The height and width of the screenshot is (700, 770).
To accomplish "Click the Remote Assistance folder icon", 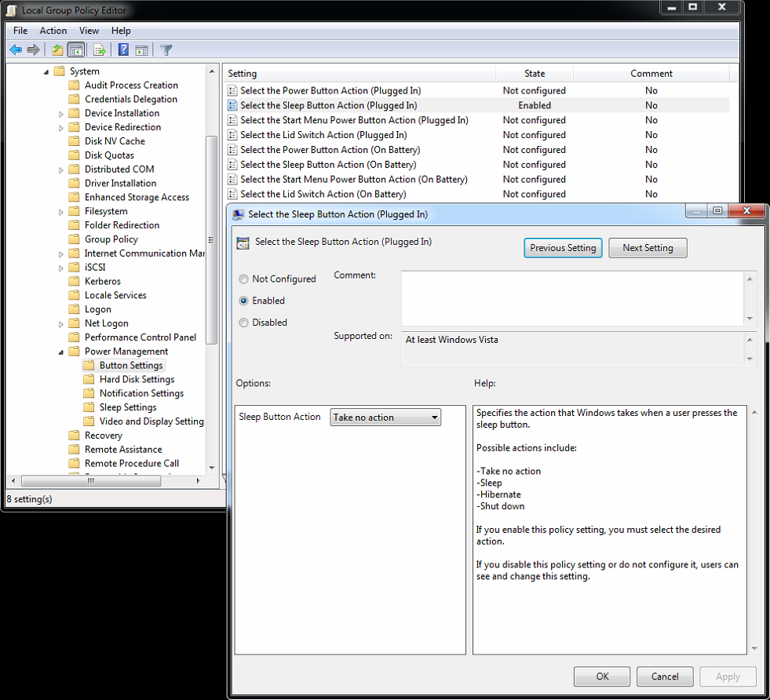I will [74, 449].
